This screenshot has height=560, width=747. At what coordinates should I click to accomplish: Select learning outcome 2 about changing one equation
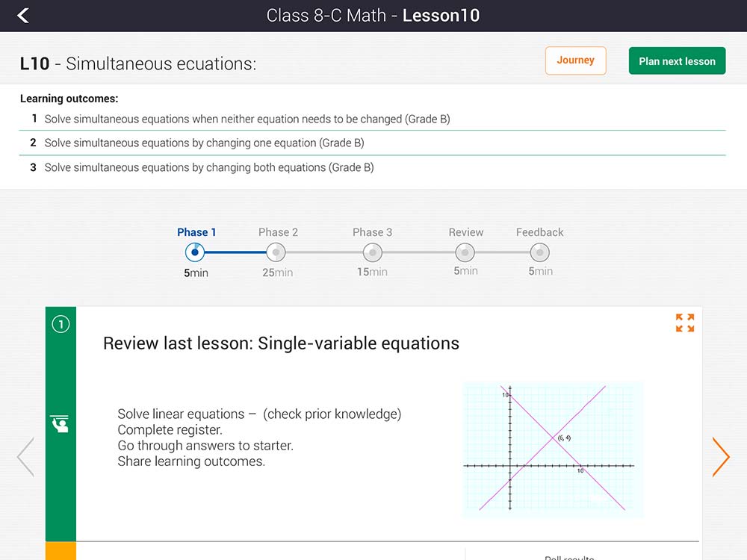click(x=204, y=143)
